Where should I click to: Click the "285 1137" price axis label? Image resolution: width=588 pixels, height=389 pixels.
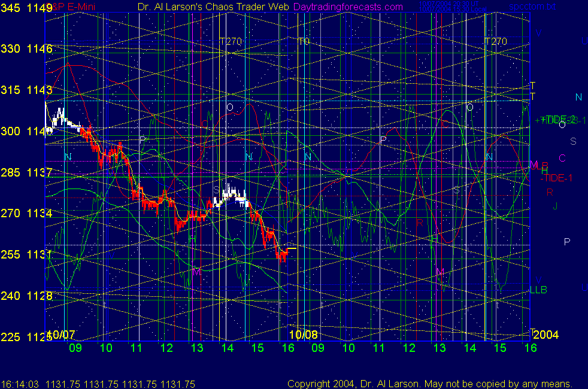coord(26,172)
